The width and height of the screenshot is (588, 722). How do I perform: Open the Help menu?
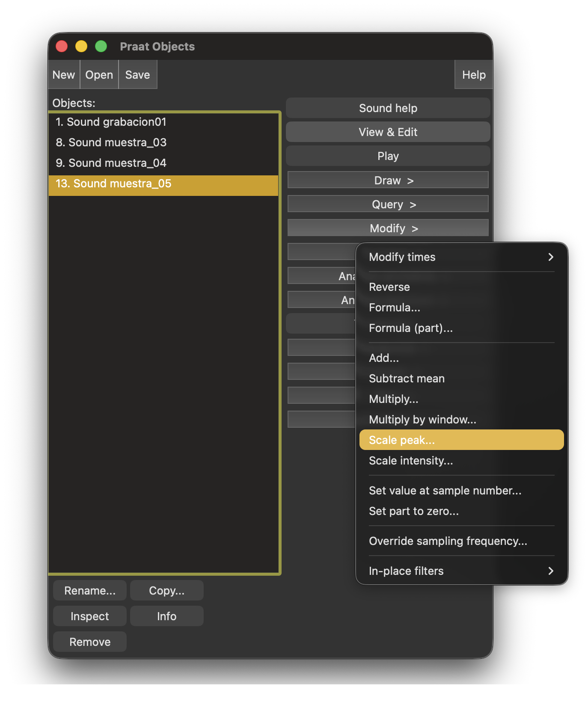click(473, 75)
